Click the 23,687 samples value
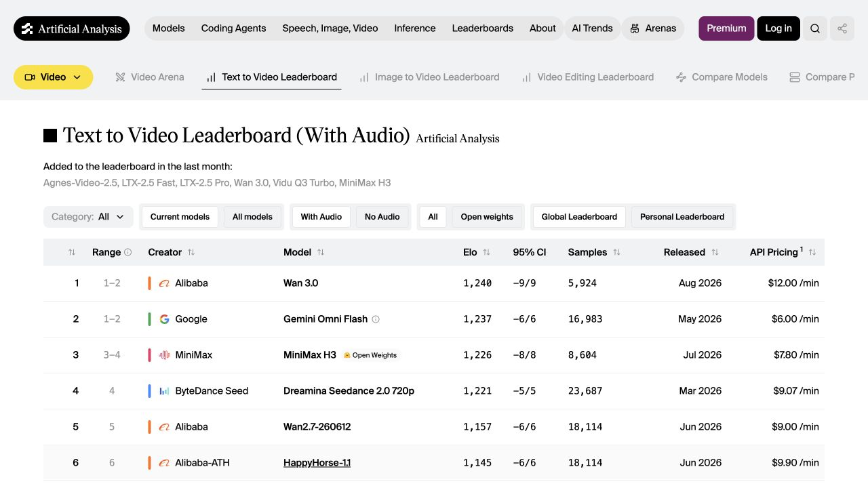Screen dimensions: 868x488 tap(585, 391)
